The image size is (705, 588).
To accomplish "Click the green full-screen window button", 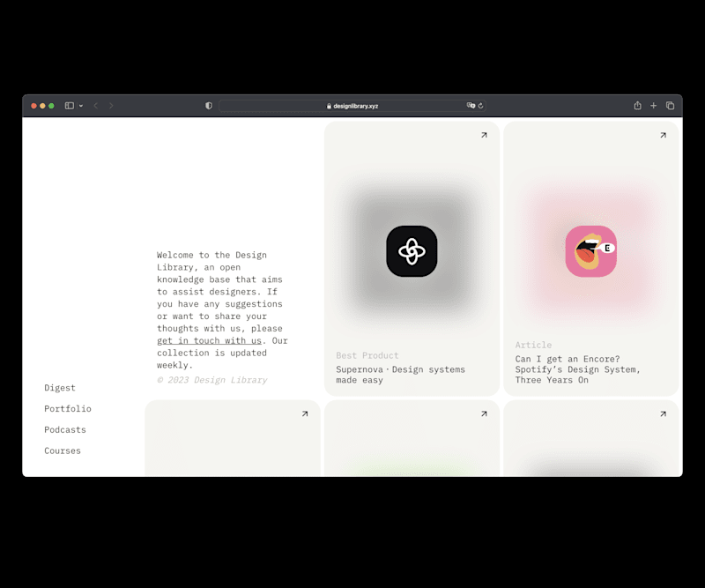I will 51,106.
